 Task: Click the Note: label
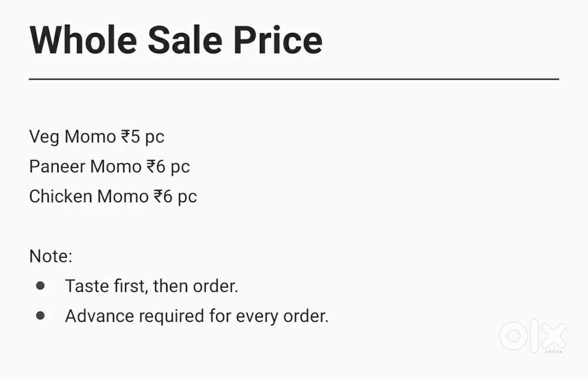click(x=51, y=257)
